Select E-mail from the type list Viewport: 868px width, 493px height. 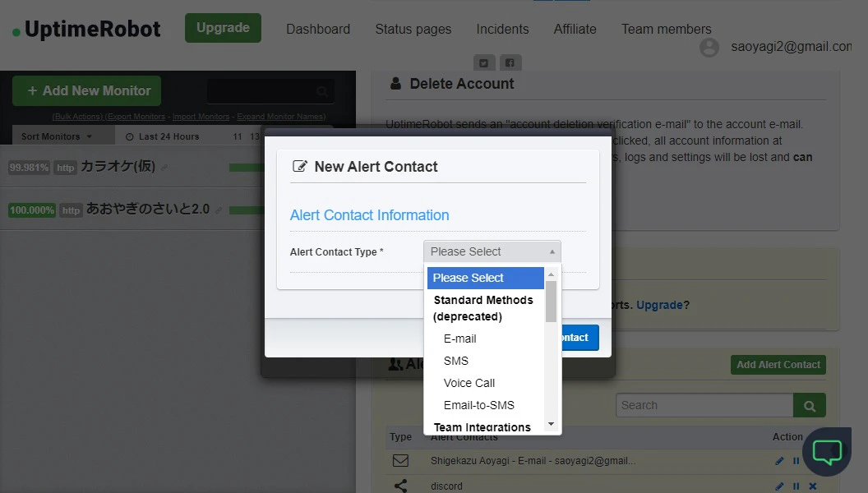pos(459,339)
